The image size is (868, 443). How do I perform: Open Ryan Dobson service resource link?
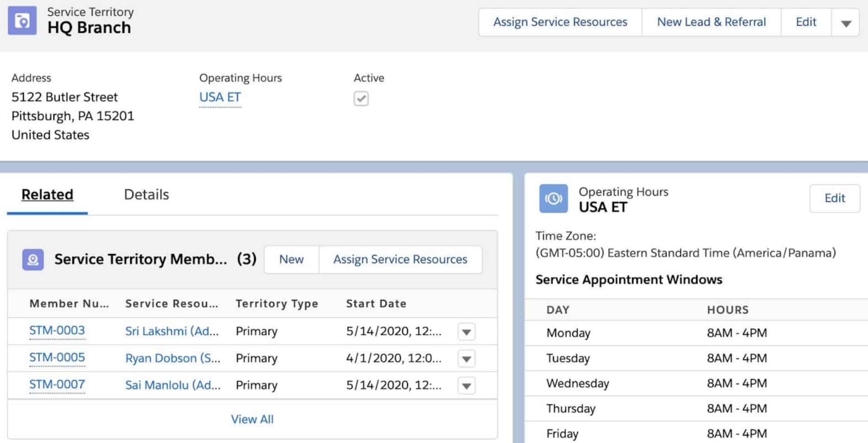tap(173, 358)
